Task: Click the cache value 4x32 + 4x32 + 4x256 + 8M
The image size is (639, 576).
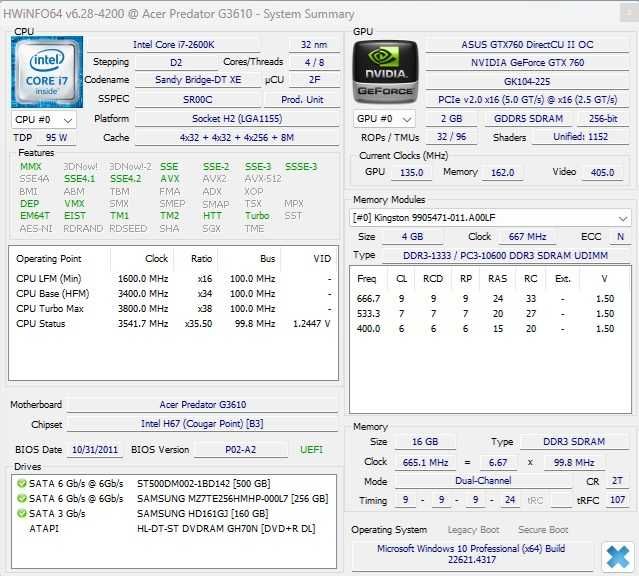Action: [237, 138]
